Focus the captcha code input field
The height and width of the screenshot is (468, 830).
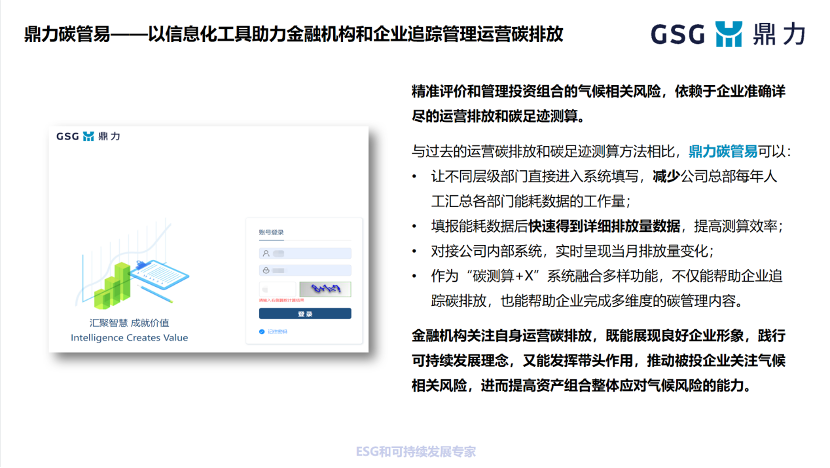click(277, 289)
